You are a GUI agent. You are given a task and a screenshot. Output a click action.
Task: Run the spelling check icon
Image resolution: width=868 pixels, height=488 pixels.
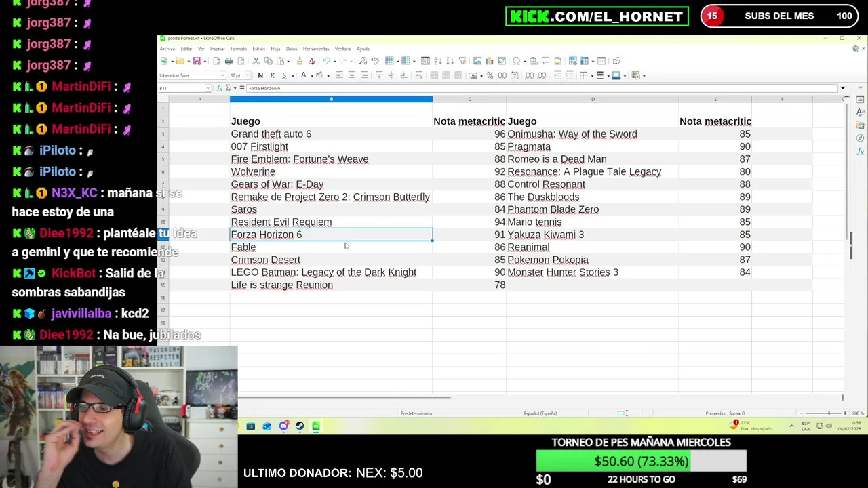click(x=375, y=61)
